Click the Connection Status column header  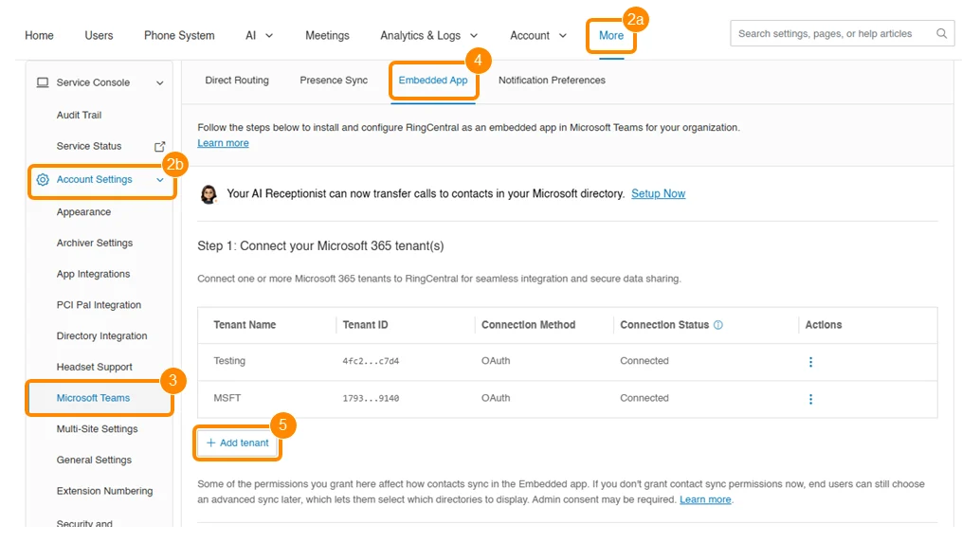tap(664, 325)
